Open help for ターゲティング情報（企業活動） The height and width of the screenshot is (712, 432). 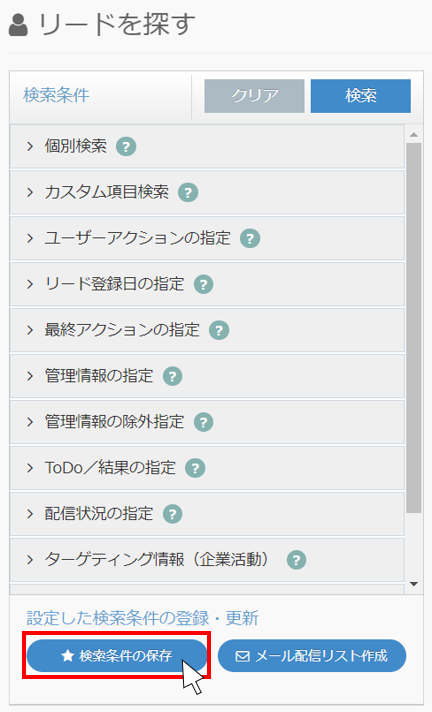tap(297, 560)
